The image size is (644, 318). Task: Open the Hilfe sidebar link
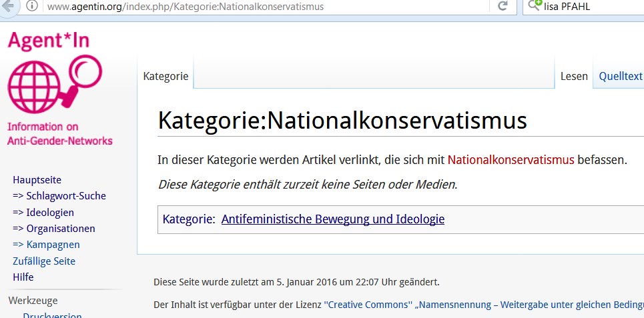coord(23,277)
